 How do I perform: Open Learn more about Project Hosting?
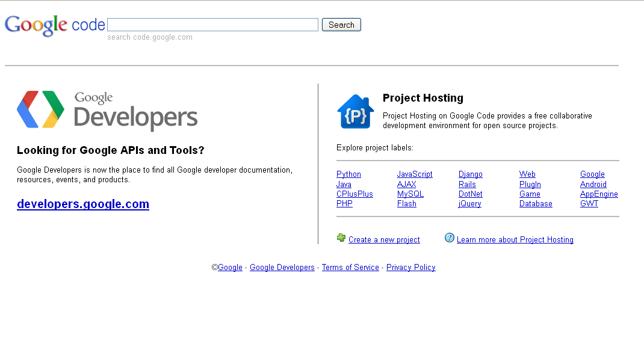point(515,239)
